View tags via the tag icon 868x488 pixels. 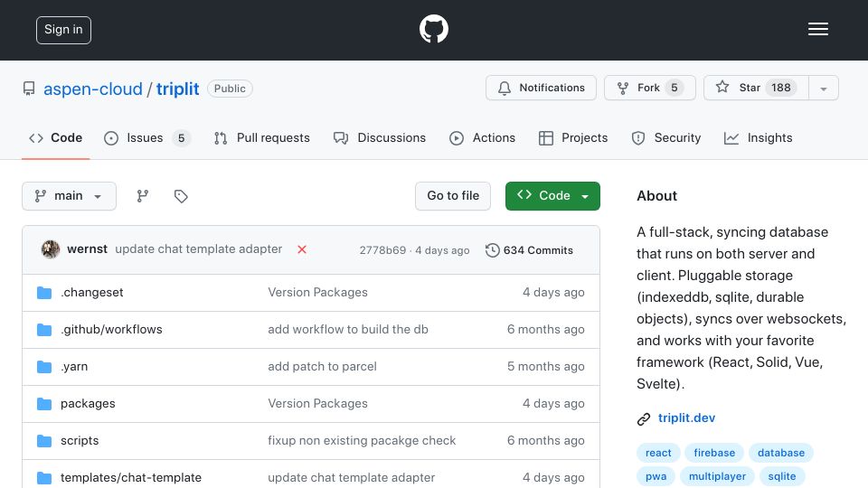181,196
